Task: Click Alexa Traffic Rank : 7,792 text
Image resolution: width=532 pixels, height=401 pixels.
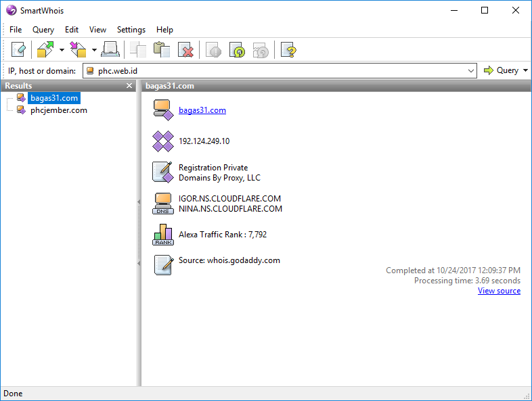Action: pos(223,235)
